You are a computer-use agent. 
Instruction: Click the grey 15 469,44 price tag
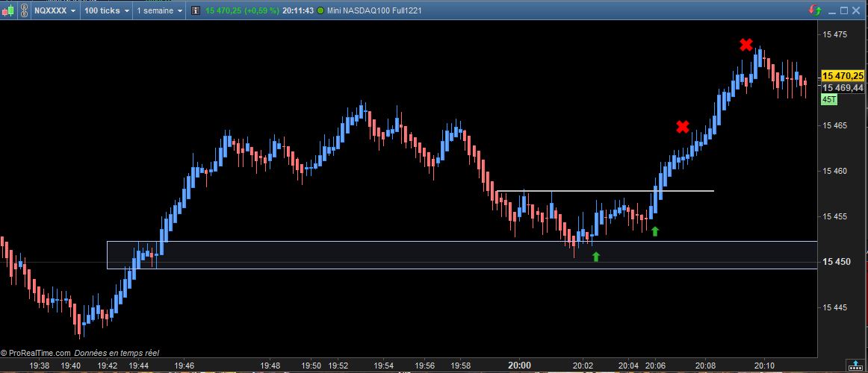point(843,88)
